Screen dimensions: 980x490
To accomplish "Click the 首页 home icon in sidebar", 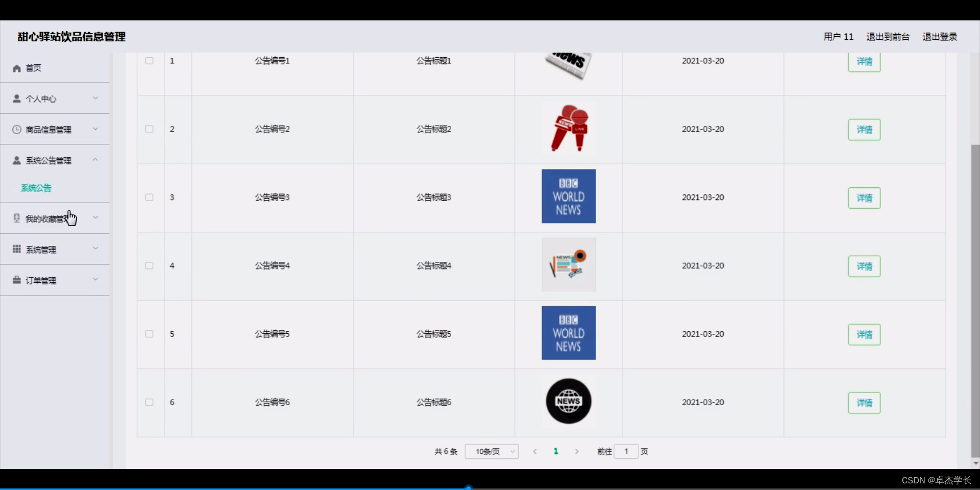I will point(16,68).
